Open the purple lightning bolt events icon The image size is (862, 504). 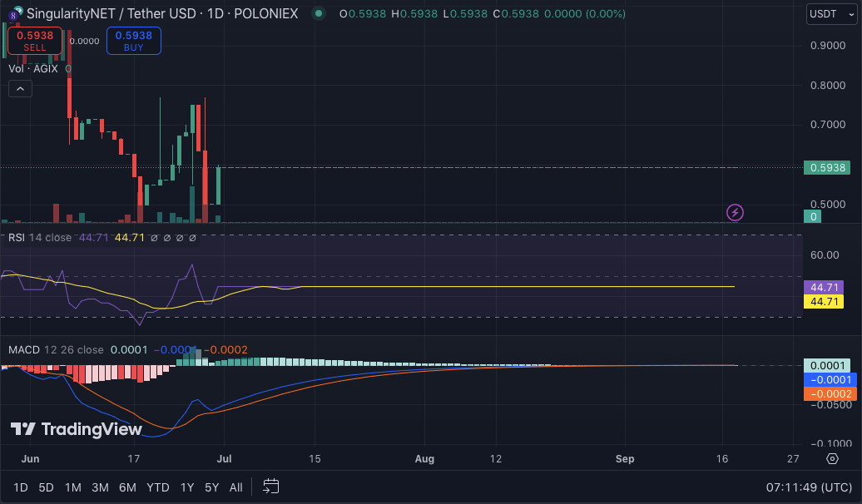pos(735,212)
